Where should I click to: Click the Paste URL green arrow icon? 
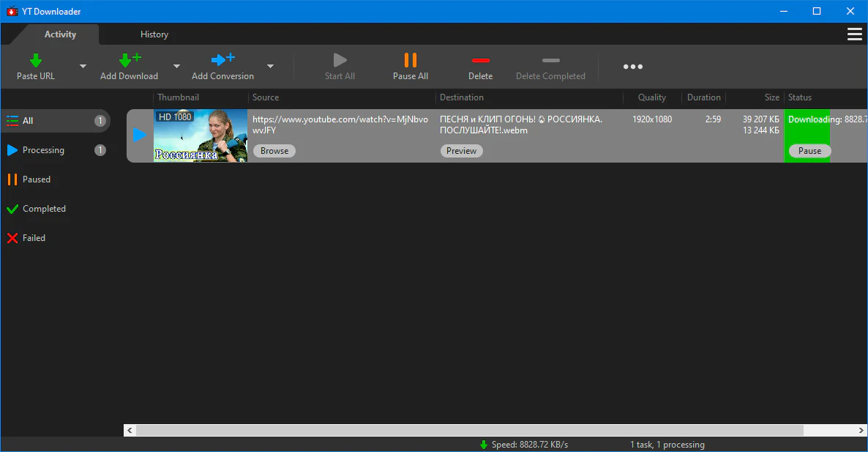[x=35, y=60]
